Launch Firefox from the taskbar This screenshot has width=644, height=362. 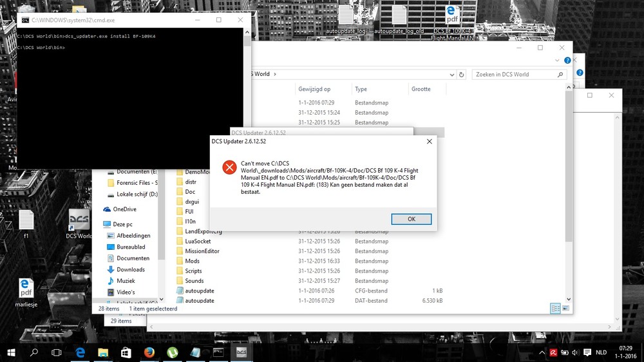149,352
